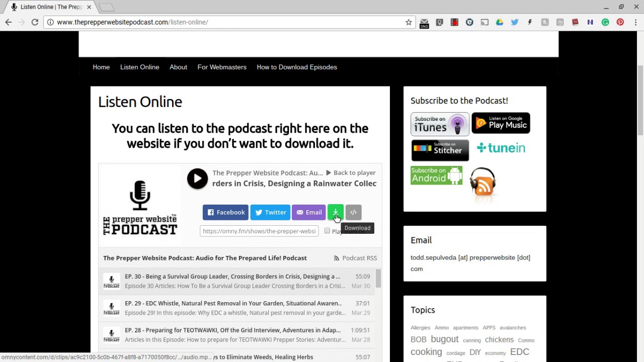644x362 pixels.
Task: Select episode EP. 29 in playlist
Action: [236, 308]
